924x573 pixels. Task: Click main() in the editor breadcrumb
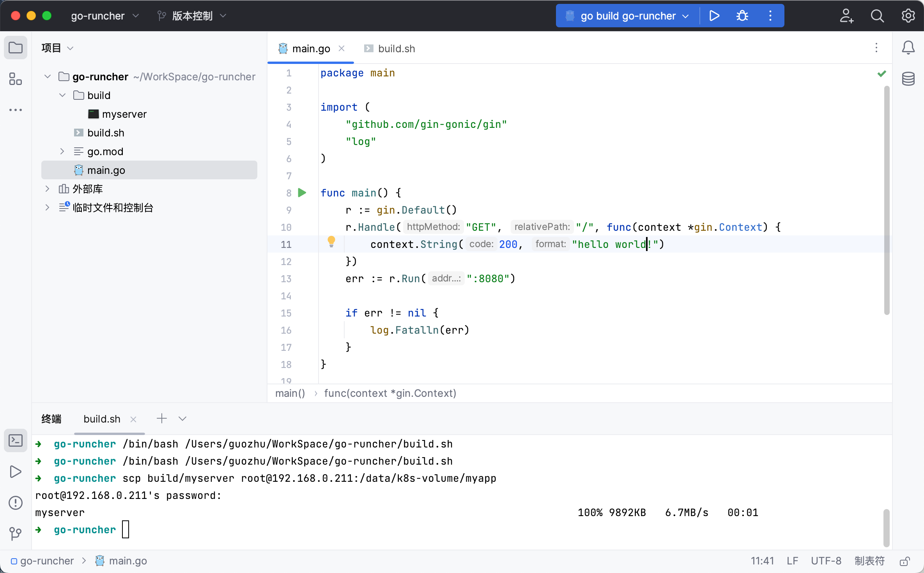pyautogui.click(x=290, y=393)
